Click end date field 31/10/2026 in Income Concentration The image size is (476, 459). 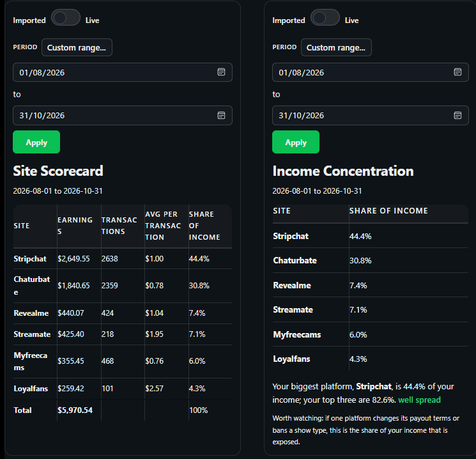click(371, 116)
